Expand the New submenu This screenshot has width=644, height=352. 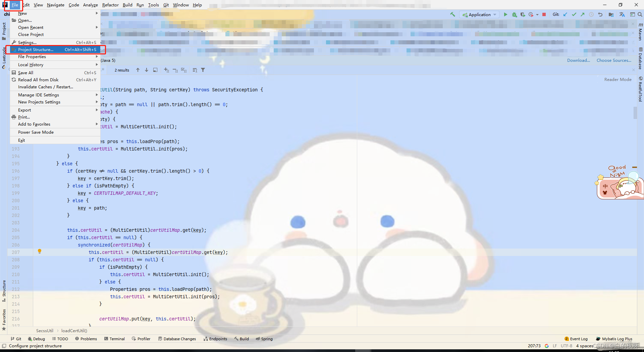[55, 13]
